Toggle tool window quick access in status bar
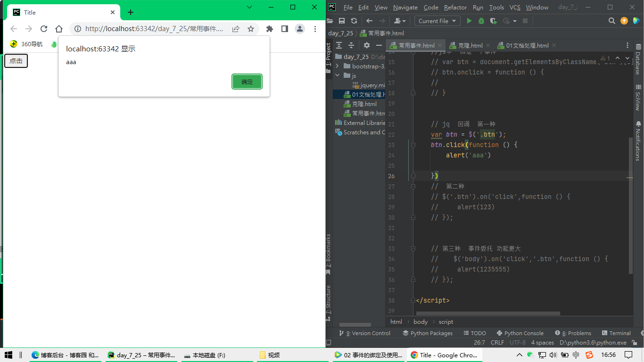Image resolution: width=644 pixels, height=362 pixels. point(330,343)
